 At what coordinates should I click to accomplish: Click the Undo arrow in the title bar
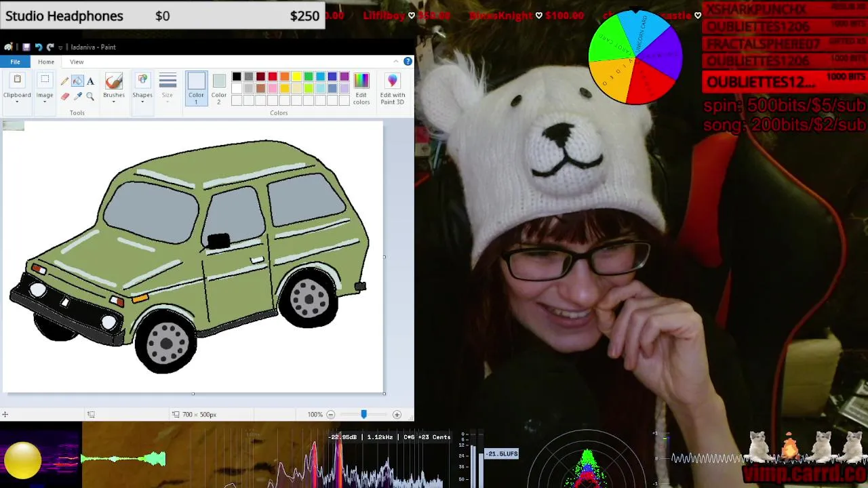(38, 47)
